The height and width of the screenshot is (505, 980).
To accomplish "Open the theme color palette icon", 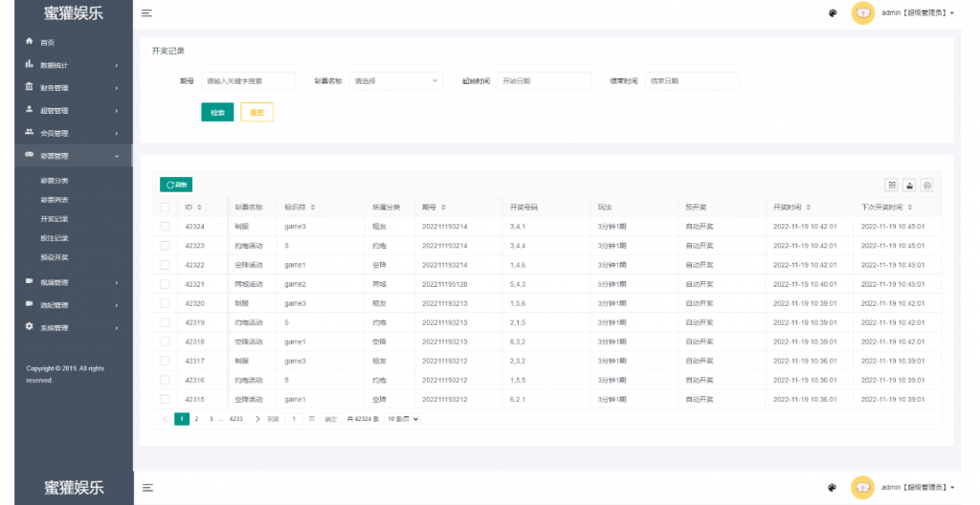I will [833, 13].
